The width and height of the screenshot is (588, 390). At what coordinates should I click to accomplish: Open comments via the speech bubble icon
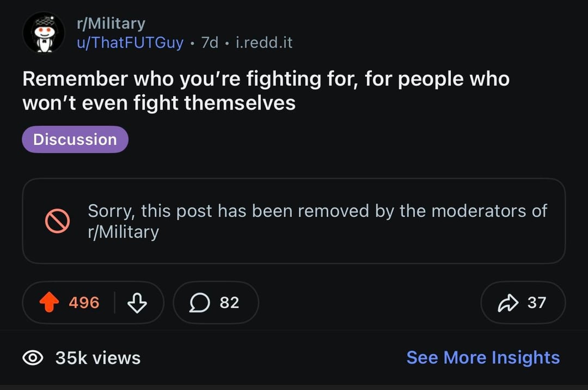[x=199, y=303]
